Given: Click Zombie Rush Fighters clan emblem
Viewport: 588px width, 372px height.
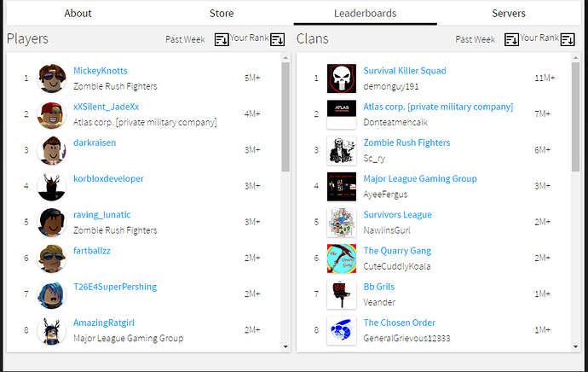Looking at the screenshot, I should (x=342, y=150).
